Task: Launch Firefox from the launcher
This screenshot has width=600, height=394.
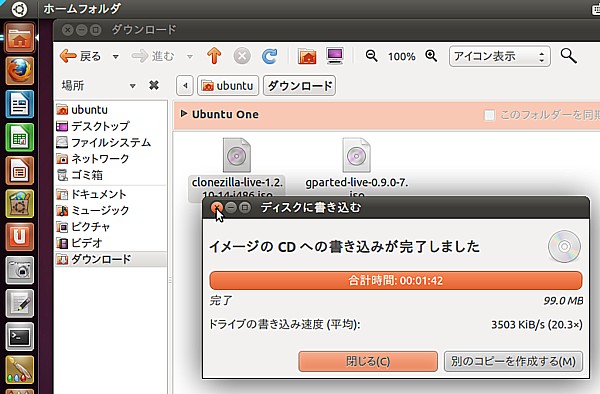Action: tap(20, 71)
